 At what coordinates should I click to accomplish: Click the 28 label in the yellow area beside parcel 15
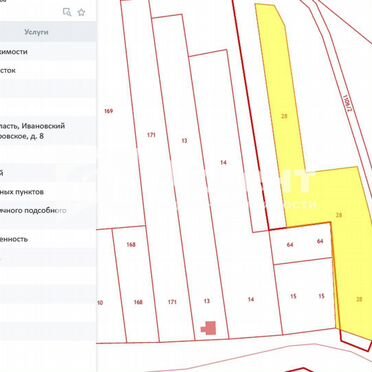(359, 299)
